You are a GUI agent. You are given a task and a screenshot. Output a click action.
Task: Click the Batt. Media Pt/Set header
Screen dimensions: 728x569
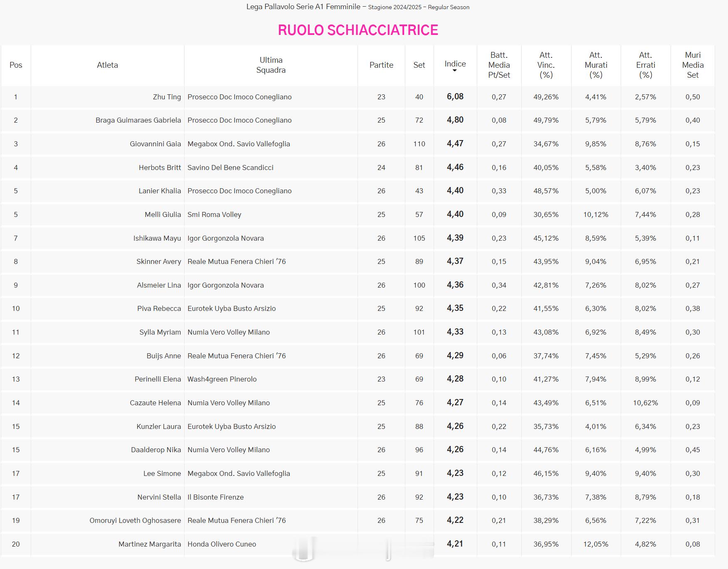point(499,65)
